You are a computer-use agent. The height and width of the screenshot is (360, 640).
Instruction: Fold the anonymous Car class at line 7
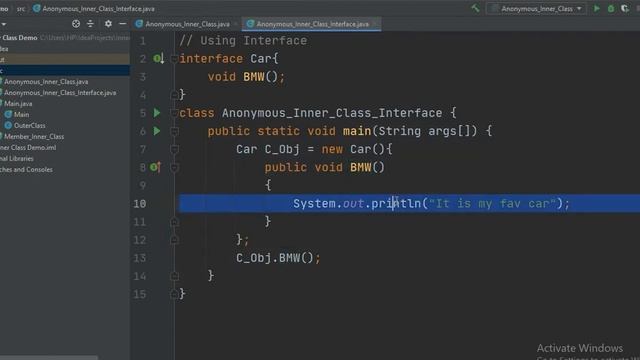174,149
